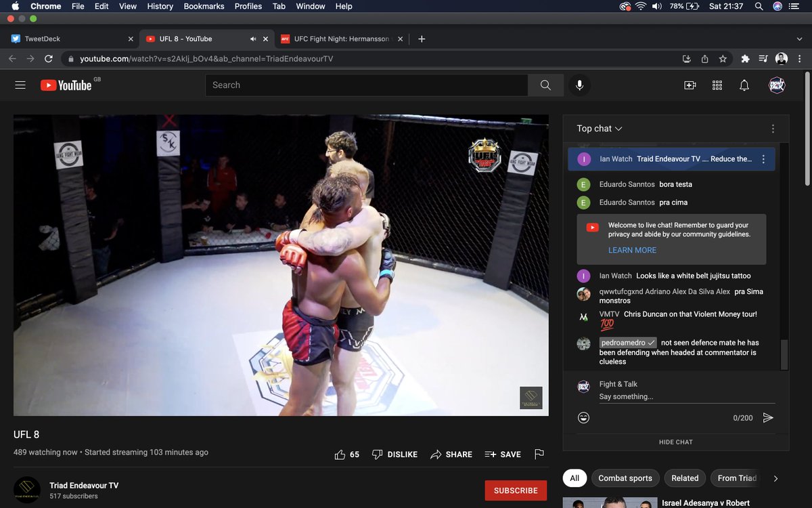
Task: Open the YouTube apps grid icon
Action: (717, 85)
